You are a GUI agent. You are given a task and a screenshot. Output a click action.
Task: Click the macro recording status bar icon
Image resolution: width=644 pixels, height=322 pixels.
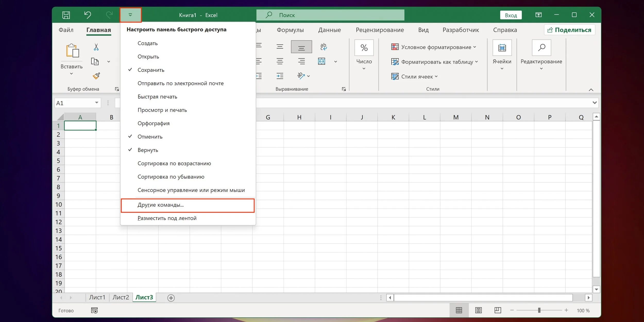click(94, 310)
